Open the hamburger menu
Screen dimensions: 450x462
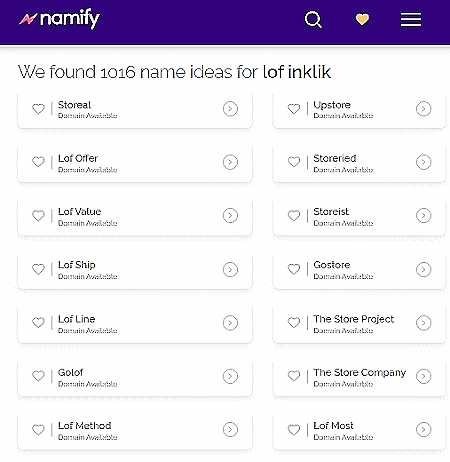411,20
